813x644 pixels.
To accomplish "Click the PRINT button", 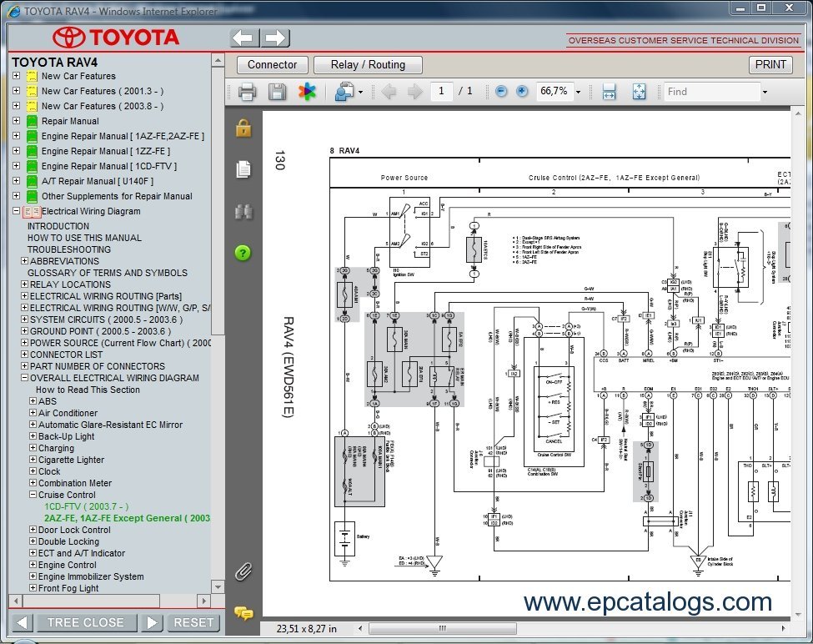I will [770, 64].
